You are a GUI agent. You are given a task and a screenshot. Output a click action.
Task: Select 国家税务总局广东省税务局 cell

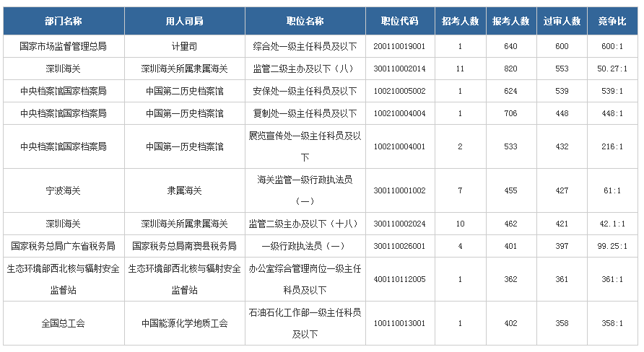[x=64, y=246]
